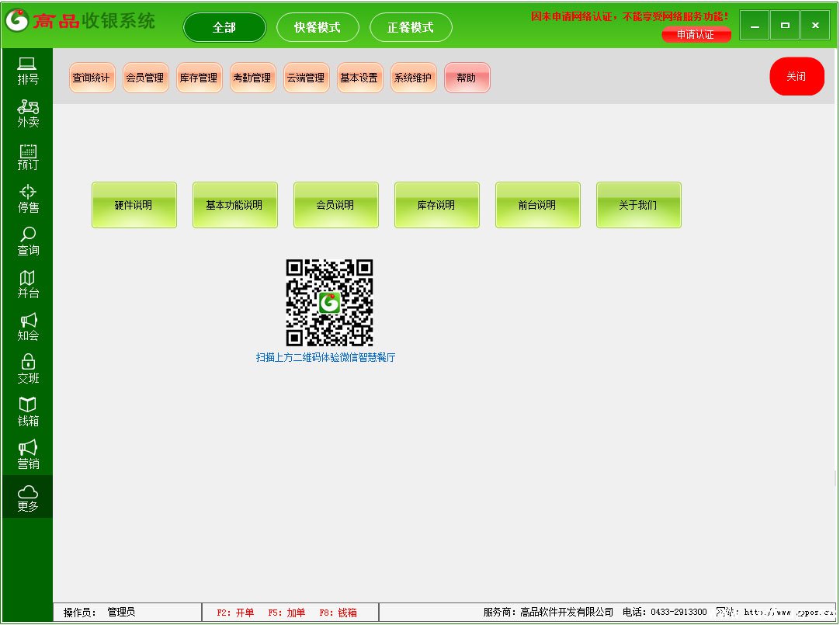Image resolution: width=840 pixels, height=625 pixels.
Task: Switch to 快餐模式 fast food mode
Action: point(318,28)
